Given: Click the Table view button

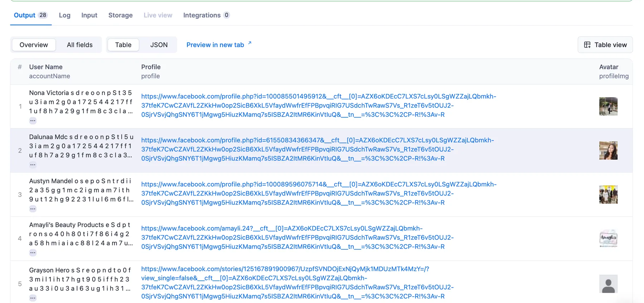Looking at the screenshot, I should click(605, 45).
